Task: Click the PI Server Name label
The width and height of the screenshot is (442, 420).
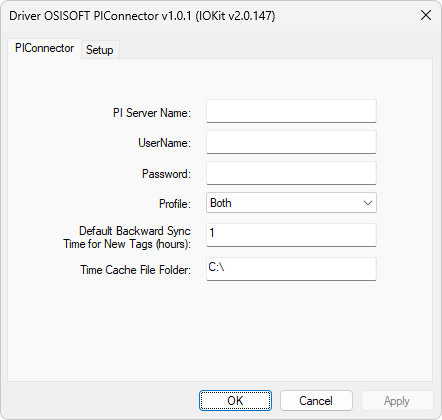Action: (x=152, y=113)
